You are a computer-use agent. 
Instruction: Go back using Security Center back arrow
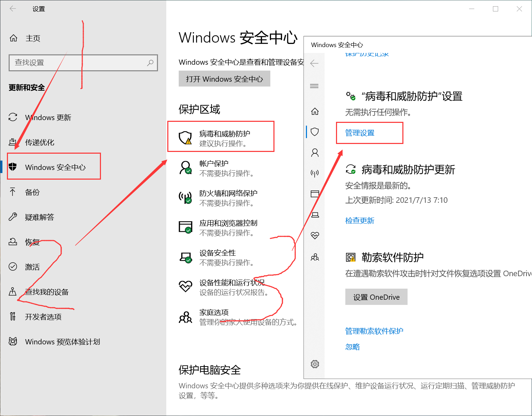pyautogui.click(x=314, y=63)
